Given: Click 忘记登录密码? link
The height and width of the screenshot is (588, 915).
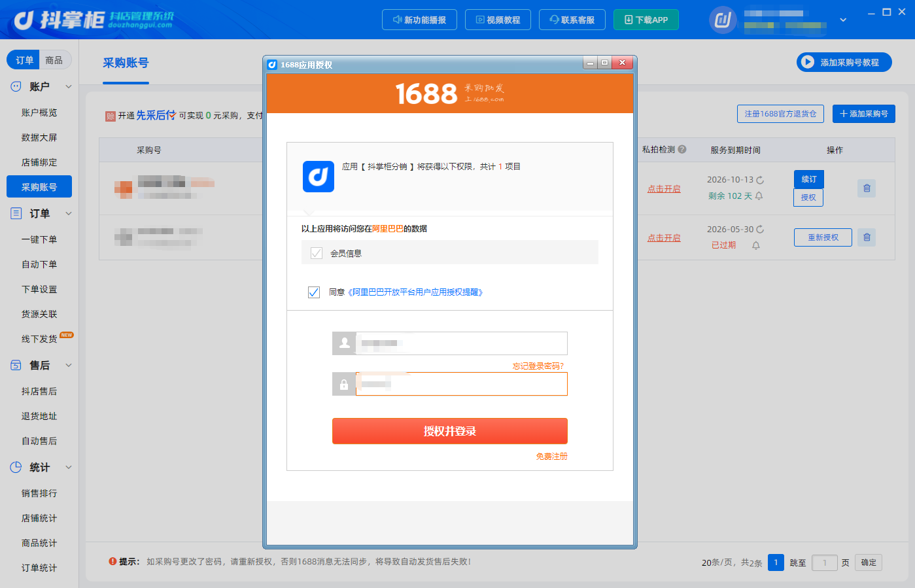Looking at the screenshot, I should (538, 366).
